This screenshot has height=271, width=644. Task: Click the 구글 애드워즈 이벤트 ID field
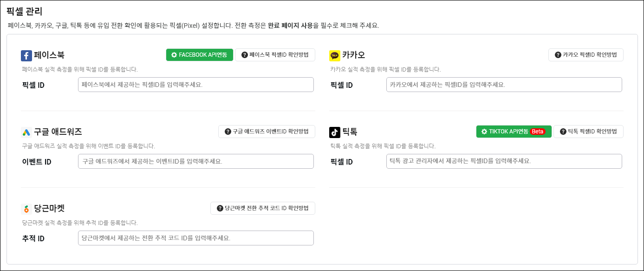pyautogui.click(x=196, y=161)
